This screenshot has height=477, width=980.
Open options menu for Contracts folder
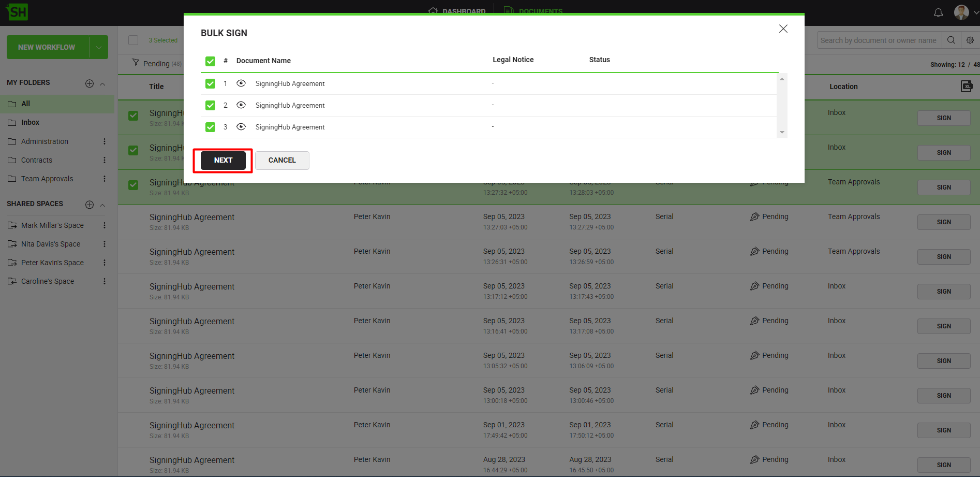(x=105, y=160)
